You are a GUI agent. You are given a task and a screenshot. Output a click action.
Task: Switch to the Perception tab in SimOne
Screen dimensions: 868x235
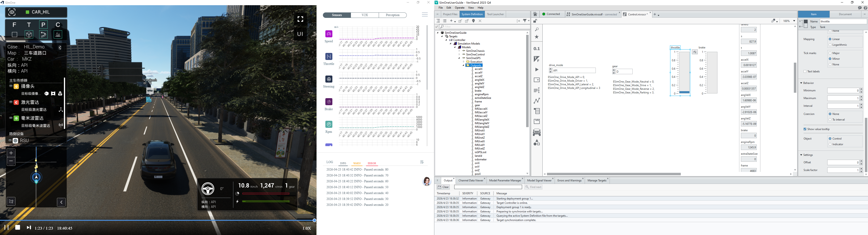click(x=393, y=15)
